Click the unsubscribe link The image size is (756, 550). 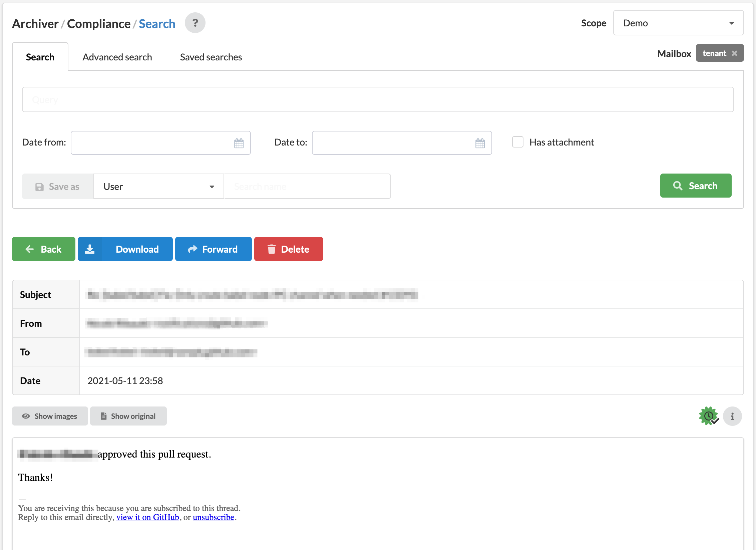pyautogui.click(x=214, y=517)
